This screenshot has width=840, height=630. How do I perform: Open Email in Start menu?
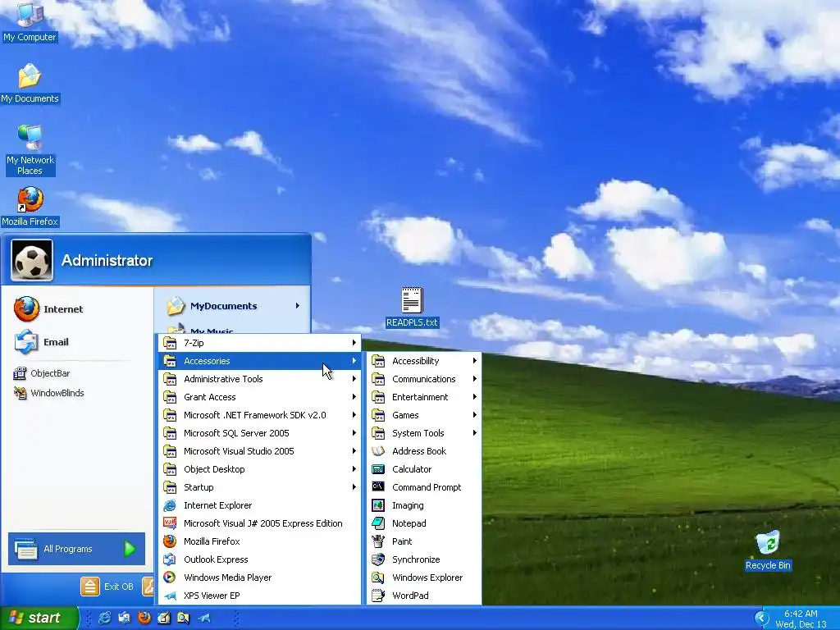click(x=42, y=342)
